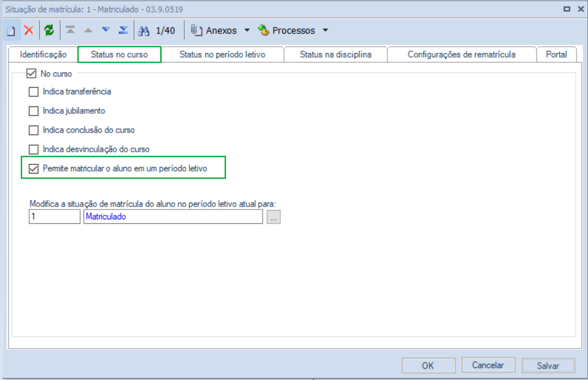Go to the first record
588x380 pixels.
(x=70, y=30)
